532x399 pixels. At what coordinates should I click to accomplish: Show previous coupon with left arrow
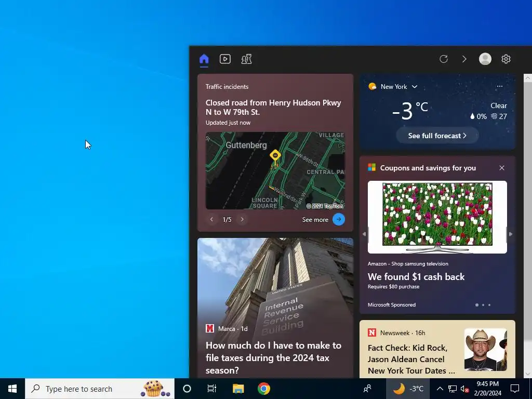[364, 234]
